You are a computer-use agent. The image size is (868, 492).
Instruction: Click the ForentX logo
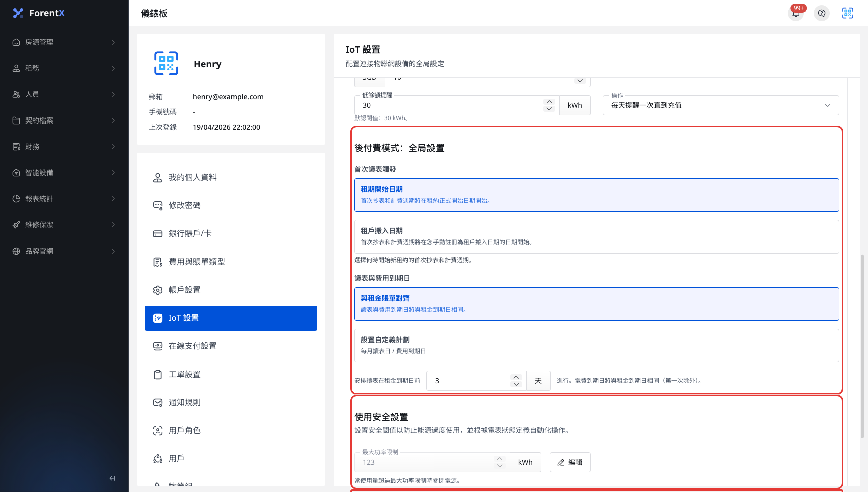(x=39, y=13)
